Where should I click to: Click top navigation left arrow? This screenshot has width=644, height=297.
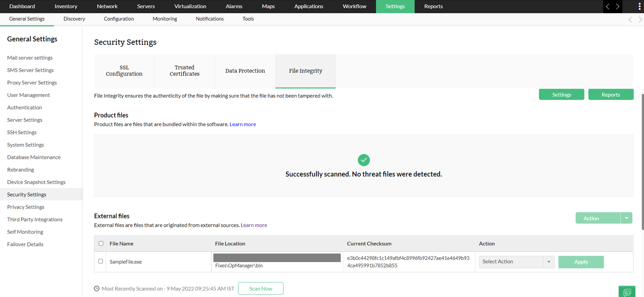pyautogui.click(x=608, y=6)
